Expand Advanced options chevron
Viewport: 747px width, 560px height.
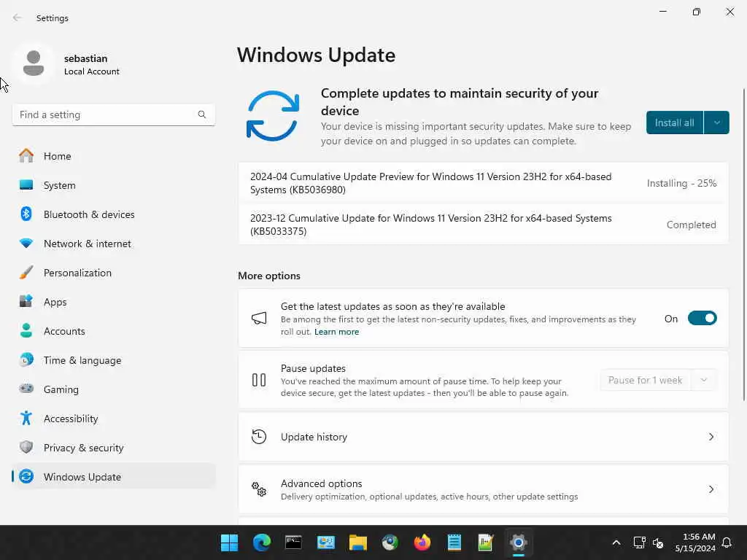pos(711,489)
